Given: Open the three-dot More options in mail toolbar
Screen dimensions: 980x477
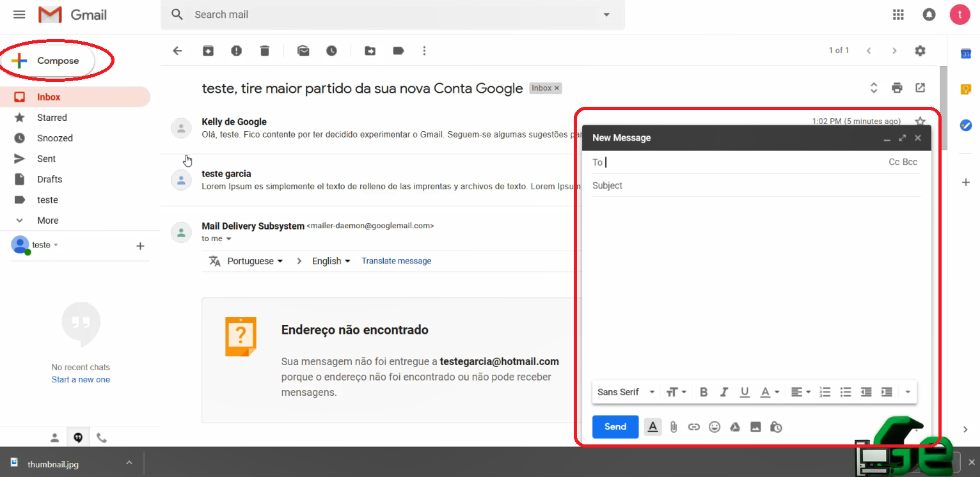Looking at the screenshot, I should pos(424,51).
